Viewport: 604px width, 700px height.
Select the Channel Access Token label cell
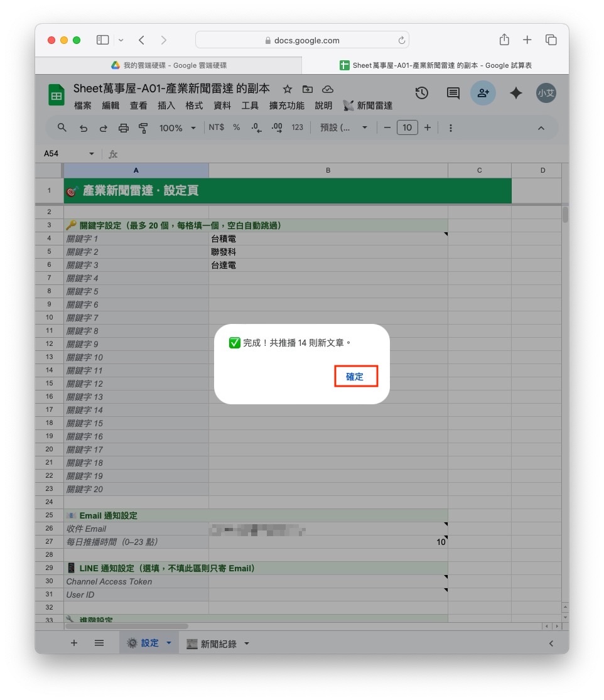click(136, 581)
